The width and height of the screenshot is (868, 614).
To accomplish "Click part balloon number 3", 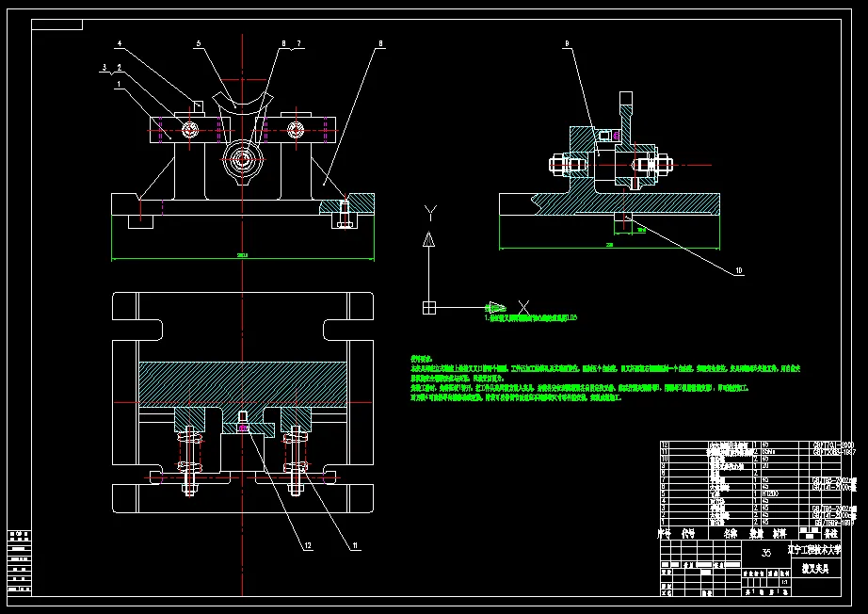I will 104,68.
